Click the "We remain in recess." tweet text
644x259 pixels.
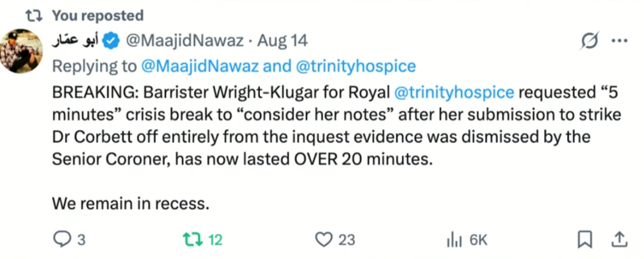click(131, 203)
